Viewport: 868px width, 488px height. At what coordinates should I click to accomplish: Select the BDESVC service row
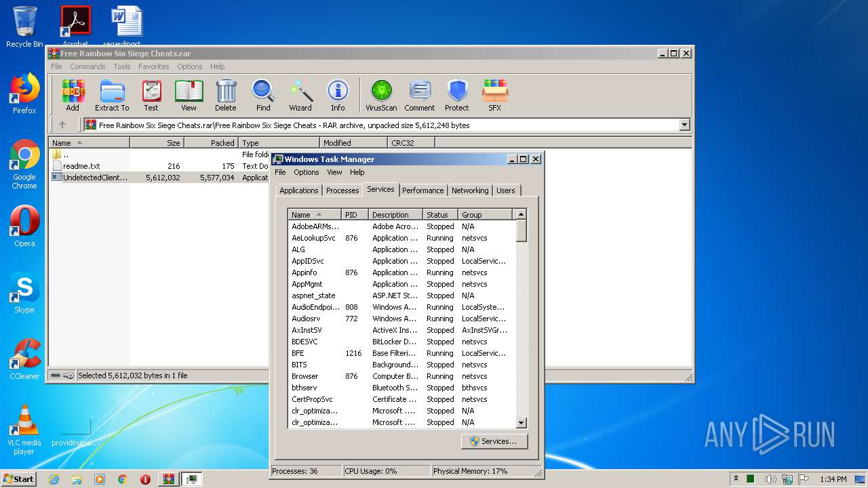click(401, 342)
